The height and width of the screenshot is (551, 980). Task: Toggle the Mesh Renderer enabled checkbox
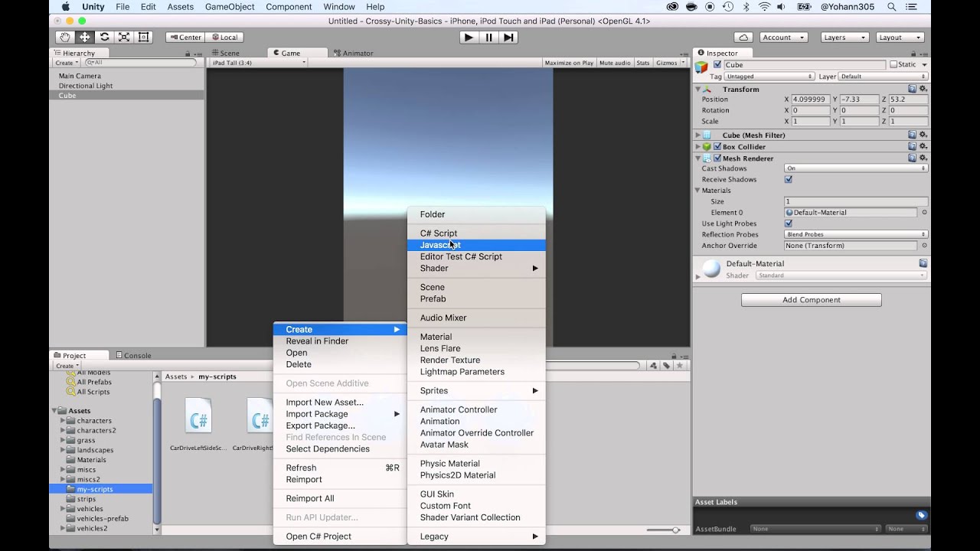pyautogui.click(x=717, y=158)
